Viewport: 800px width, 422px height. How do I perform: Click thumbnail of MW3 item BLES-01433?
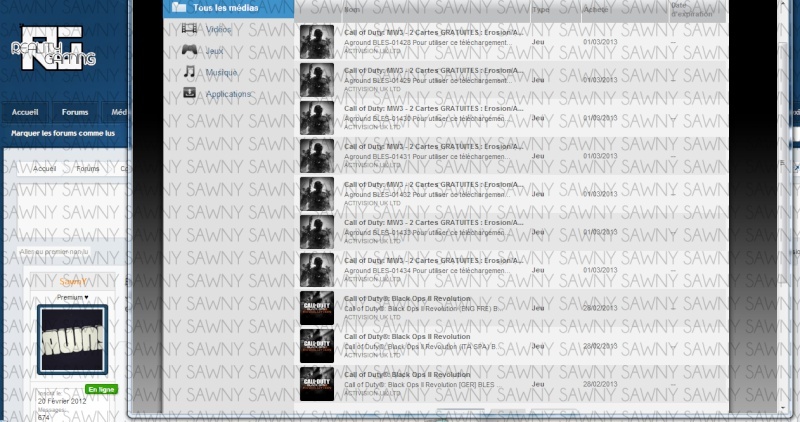[317, 232]
